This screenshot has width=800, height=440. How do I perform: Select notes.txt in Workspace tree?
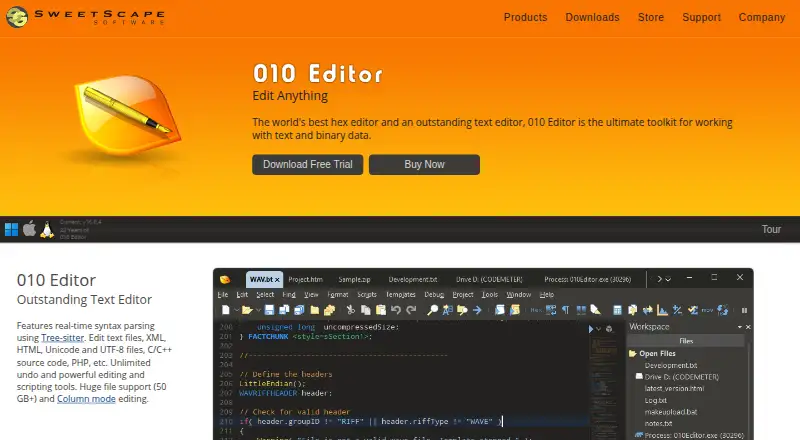tap(658, 423)
